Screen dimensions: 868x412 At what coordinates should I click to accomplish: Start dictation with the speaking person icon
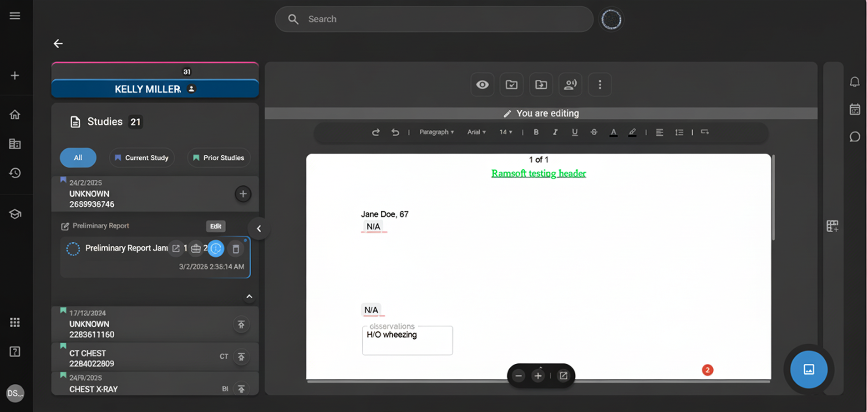[x=570, y=85]
